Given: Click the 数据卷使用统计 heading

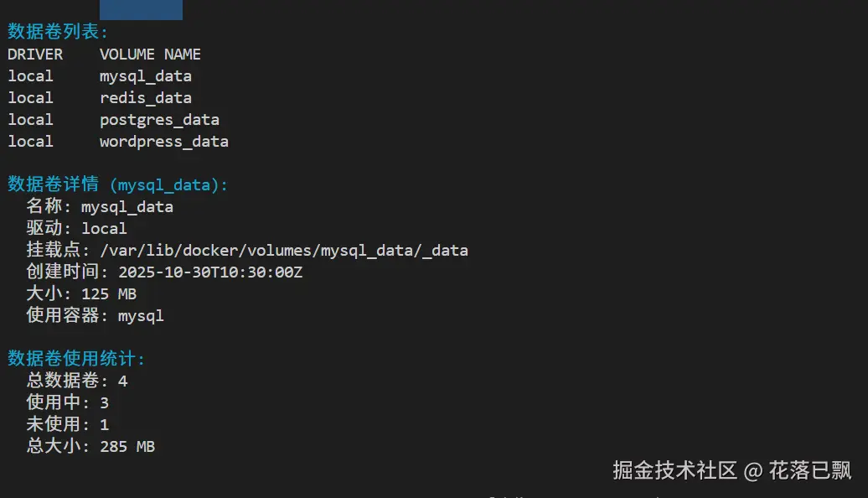Looking at the screenshot, I should 76,359.
